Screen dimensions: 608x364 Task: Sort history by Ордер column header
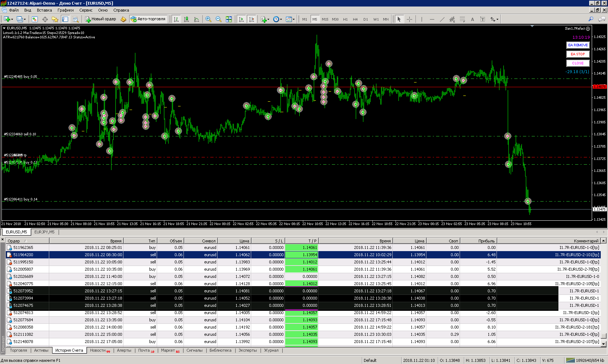coord(28,241)
